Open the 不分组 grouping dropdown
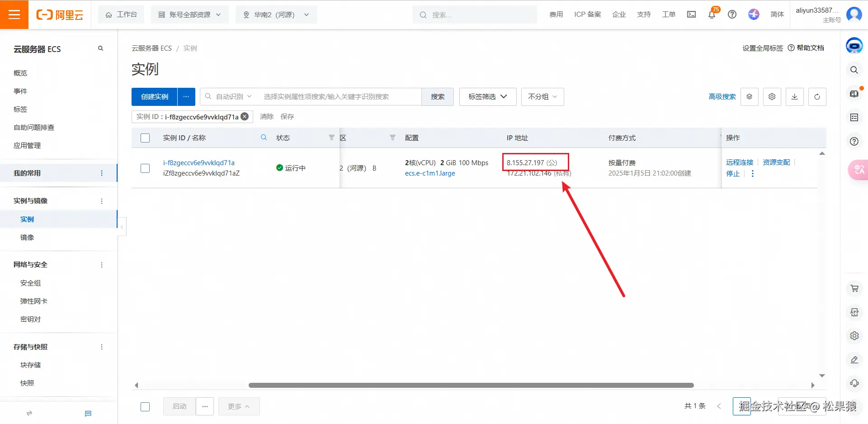The height and width of the screenshot is (424, 868). click(542, 97)
